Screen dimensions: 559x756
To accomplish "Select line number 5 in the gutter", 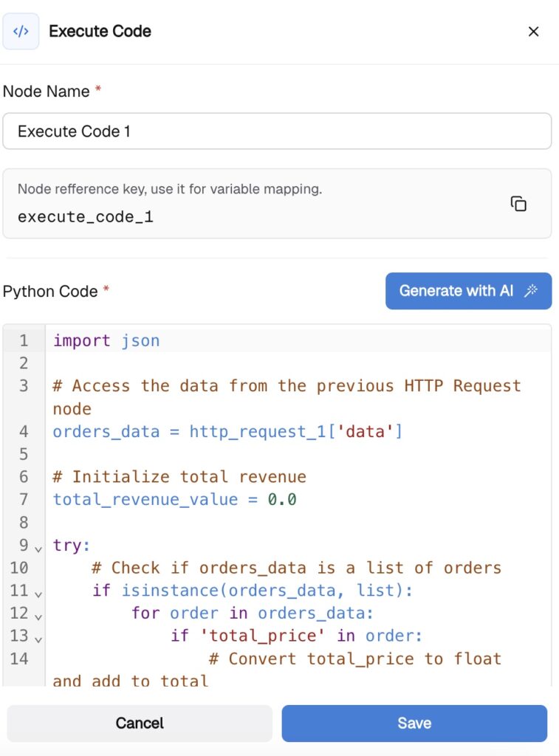I will point(24,454).
